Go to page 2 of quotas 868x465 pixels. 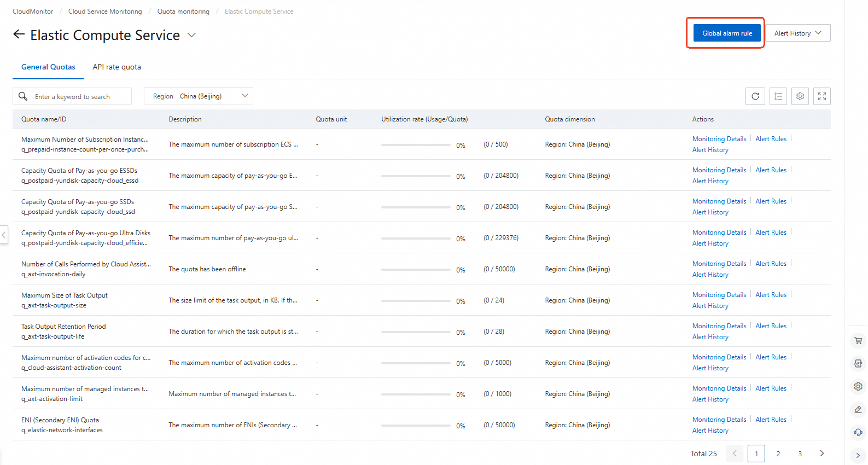778,454
